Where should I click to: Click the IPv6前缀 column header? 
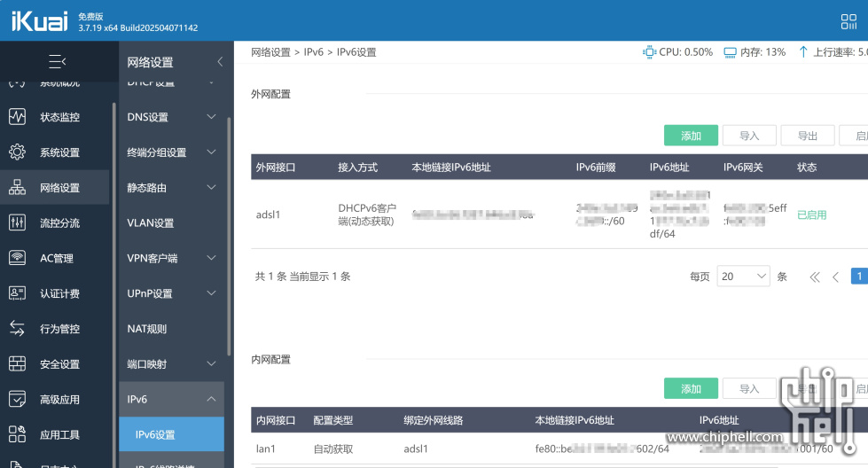coord(596,167)
